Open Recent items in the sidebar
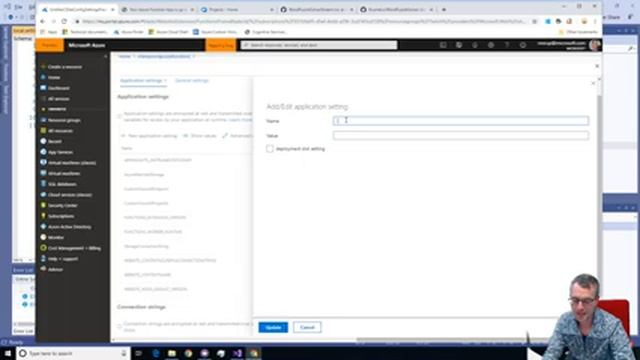This screenshot has height=360, width=640. (51, 141)
